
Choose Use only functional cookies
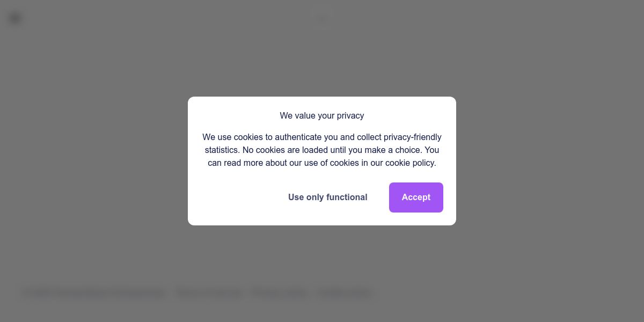tap(327, 197)
